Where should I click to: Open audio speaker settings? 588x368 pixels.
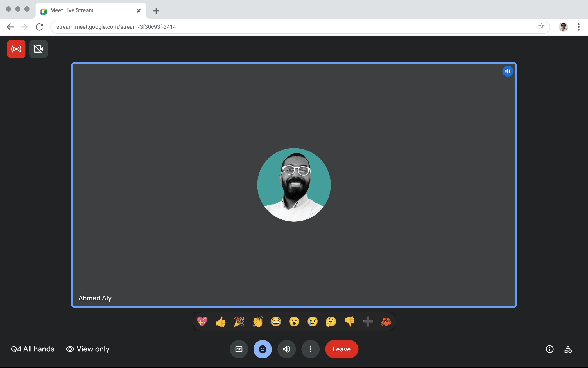click(287, 349)
